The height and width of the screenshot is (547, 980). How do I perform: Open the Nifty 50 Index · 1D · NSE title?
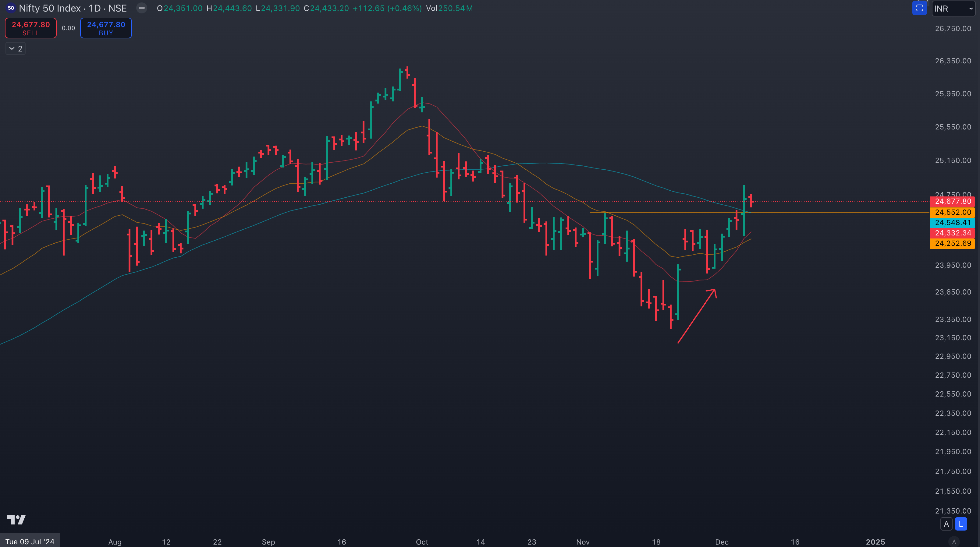pyautogui.click(x=73, y=8)
